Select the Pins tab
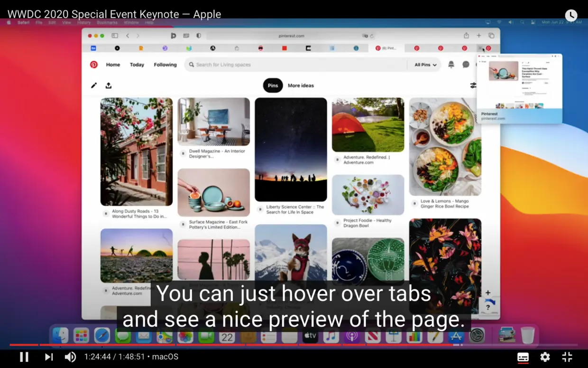The height and width of the screenshot is (368, 588). click(273, 85)
